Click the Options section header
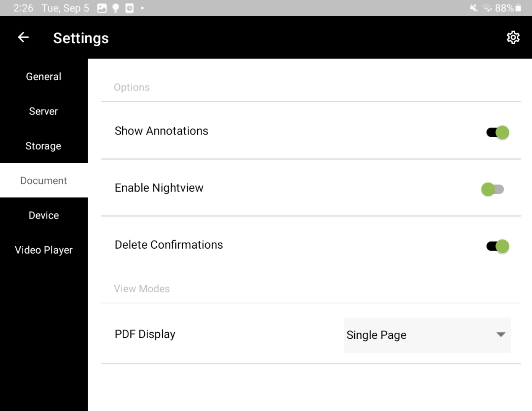The image size is (532, 411). coord(131,87)
